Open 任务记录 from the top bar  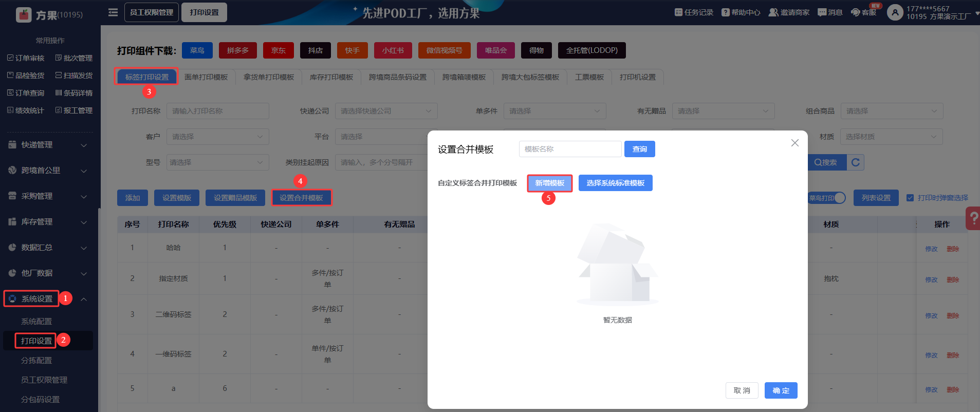[694, 12]
